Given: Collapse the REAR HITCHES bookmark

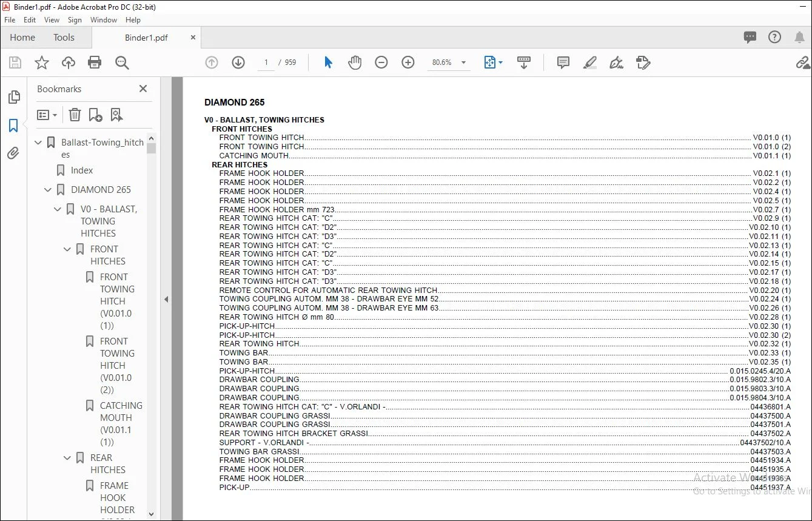Looking at the screenshot, I should 67,458.
